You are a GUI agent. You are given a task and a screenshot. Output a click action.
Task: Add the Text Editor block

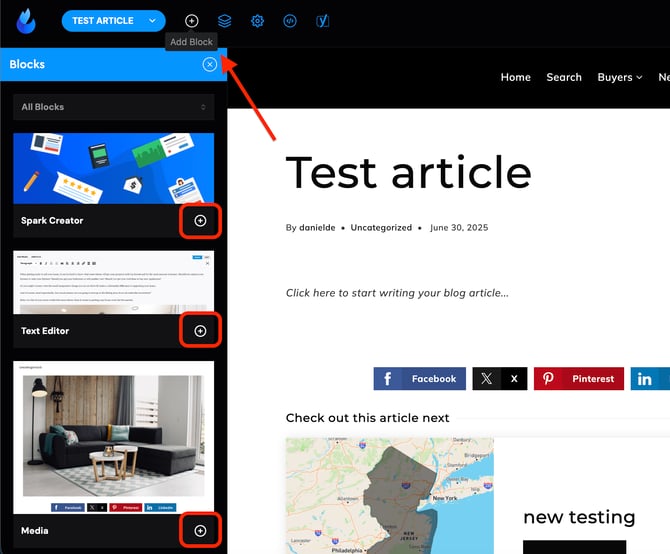(x=200, y=331)
